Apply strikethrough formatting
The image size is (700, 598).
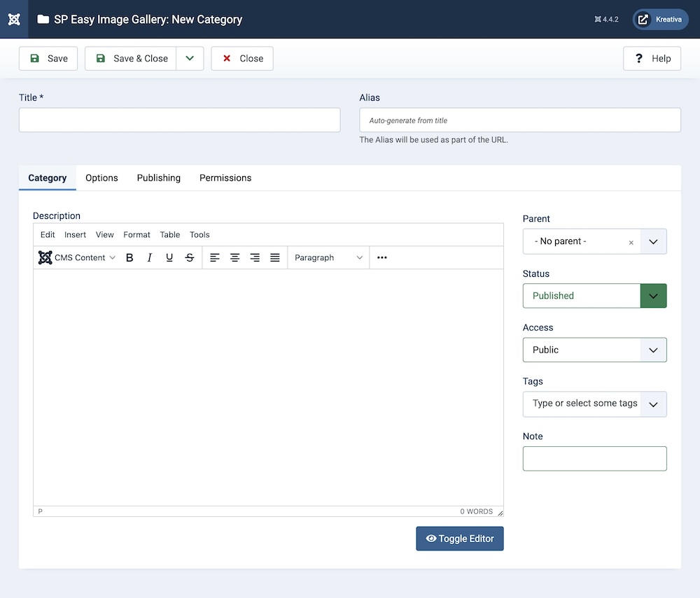[190, 257]
